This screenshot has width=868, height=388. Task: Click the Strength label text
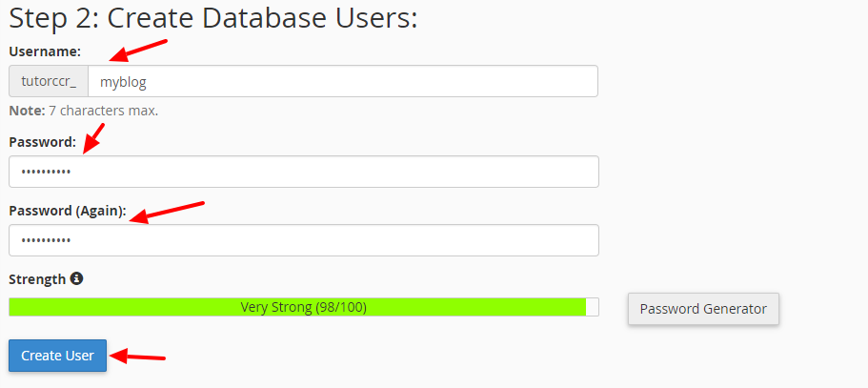click(x=37, y=279)
